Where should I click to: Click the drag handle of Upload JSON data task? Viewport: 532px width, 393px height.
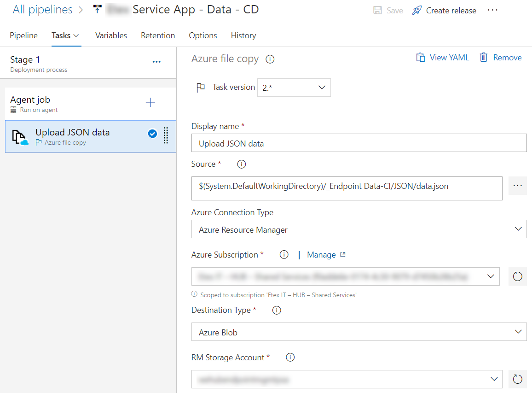pos(166,135)
